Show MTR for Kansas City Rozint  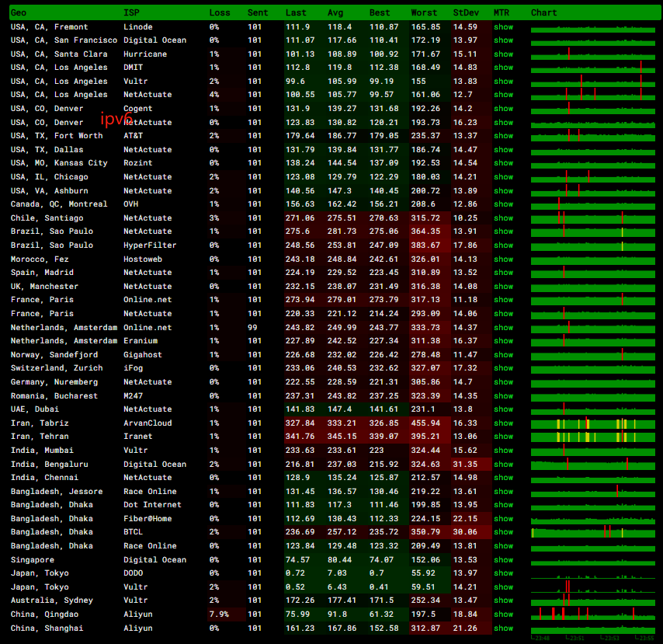(504, 163)
